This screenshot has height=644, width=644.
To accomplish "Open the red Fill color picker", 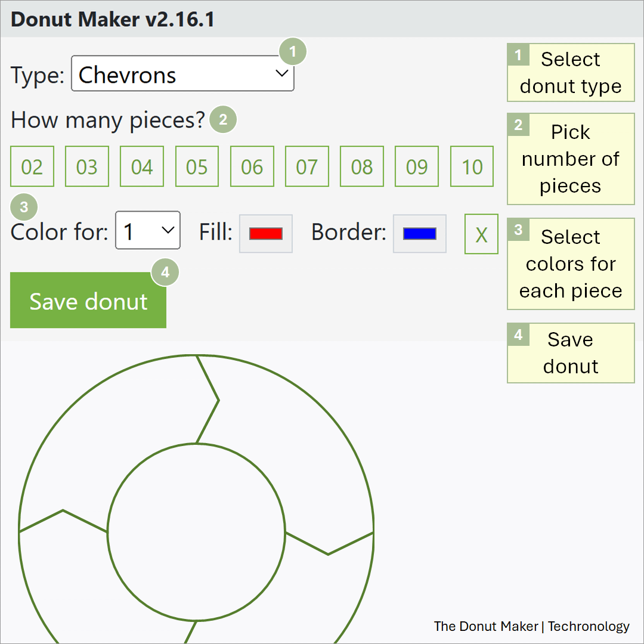I will pos(265,233).
